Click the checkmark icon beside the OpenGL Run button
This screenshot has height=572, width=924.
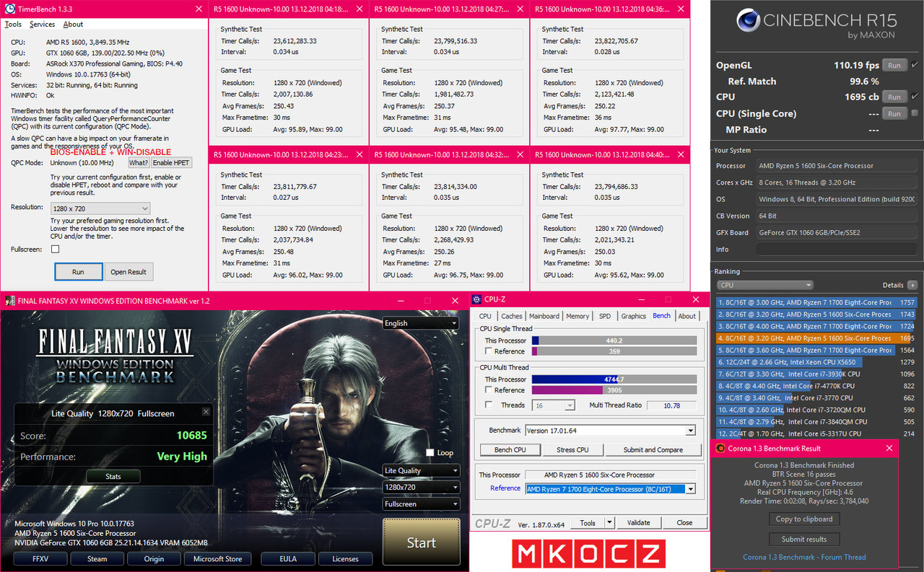[x=915, y=64]
